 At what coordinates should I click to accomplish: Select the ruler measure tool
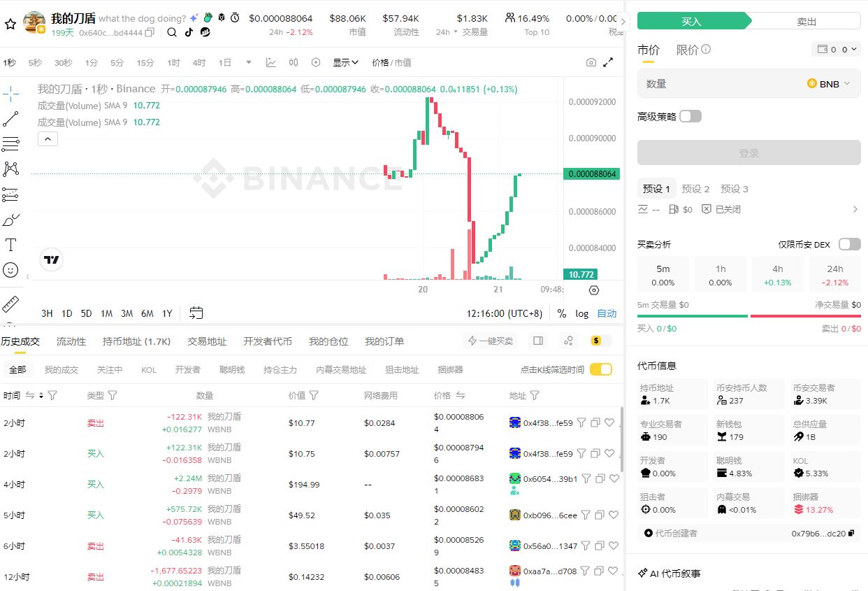coord(10,304)
